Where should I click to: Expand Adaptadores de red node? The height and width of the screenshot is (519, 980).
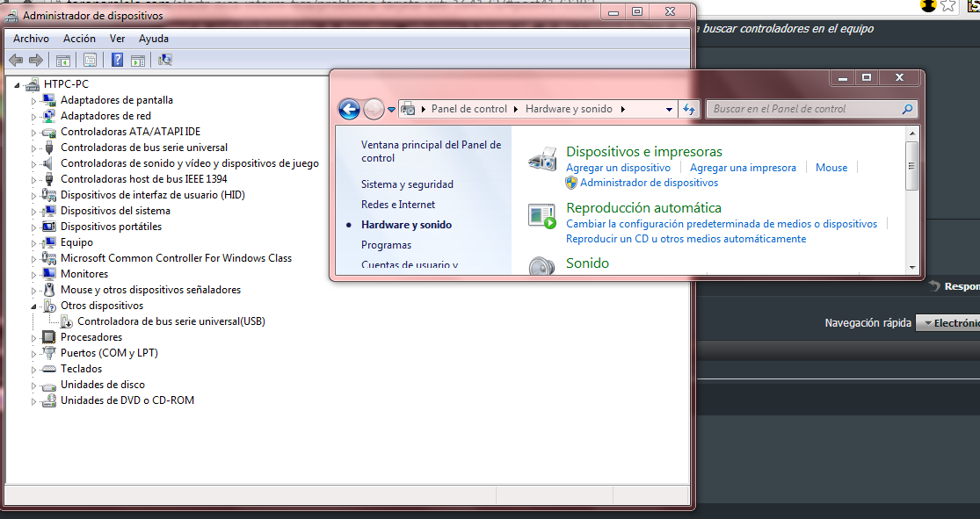[33, 116]
